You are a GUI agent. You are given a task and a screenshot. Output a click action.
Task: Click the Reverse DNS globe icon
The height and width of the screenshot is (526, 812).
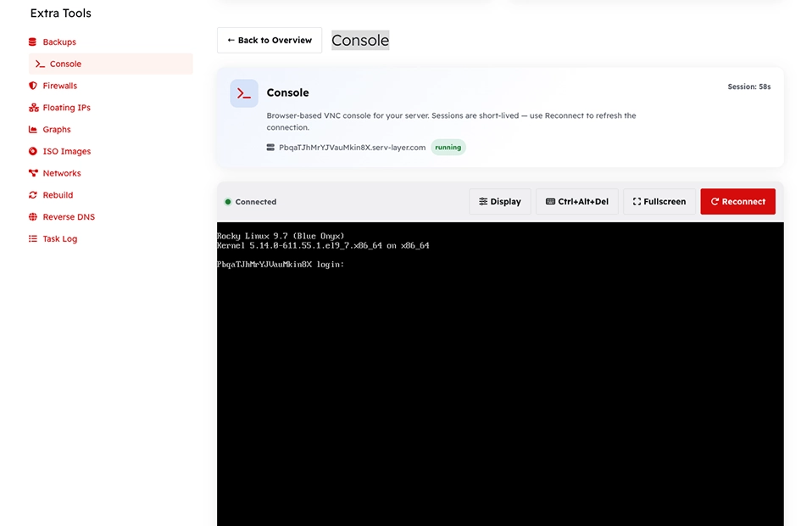point(32,216)
